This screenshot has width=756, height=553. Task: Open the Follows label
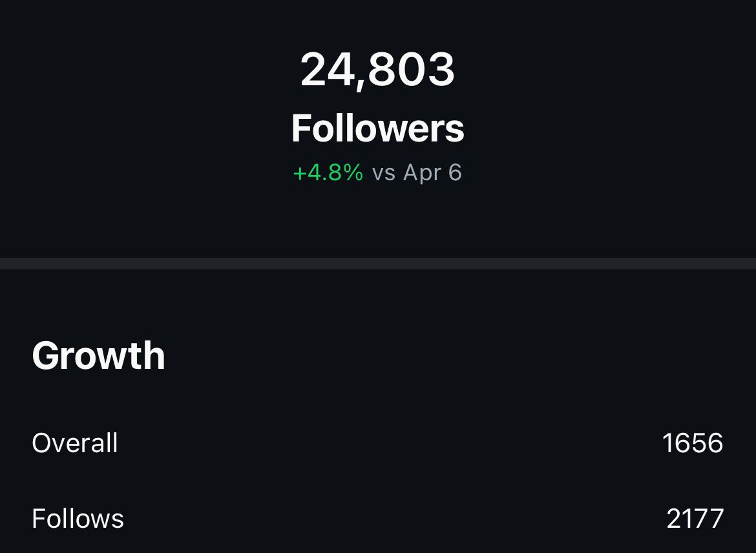pos(78,519)
